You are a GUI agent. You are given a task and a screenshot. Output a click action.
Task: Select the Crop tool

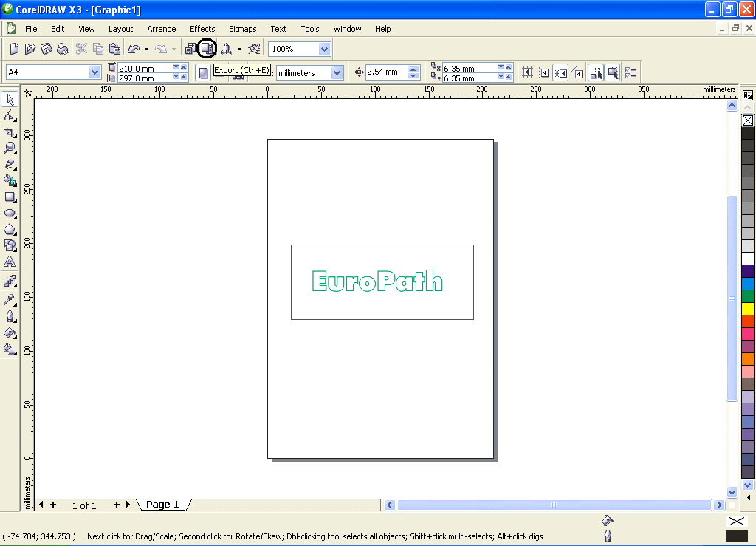pyautogui.click(x=10, y=132)
